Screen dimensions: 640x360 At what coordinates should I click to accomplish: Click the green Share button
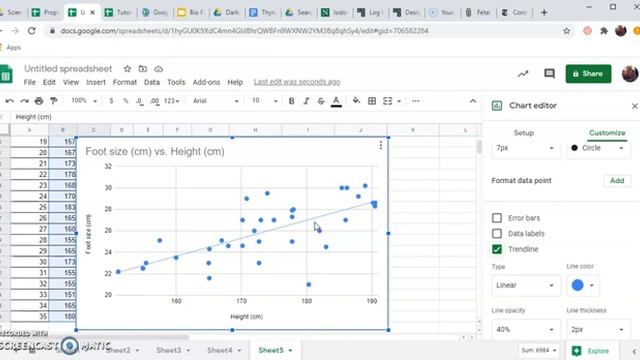pyautogui.click(x=588, y=74)
